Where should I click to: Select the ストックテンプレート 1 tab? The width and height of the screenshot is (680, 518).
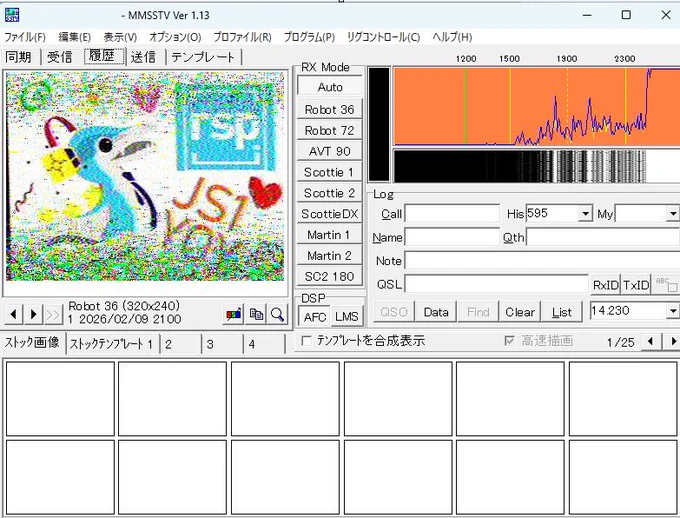point(111,344)
